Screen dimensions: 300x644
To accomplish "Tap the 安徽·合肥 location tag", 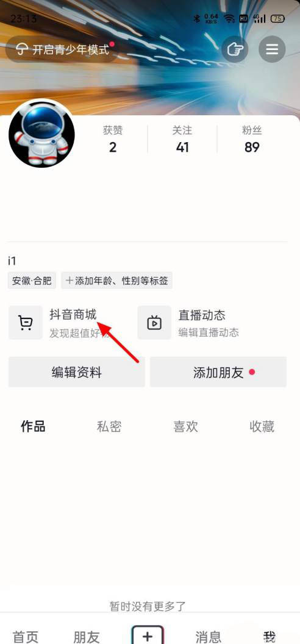I will (x=32, y=281).
